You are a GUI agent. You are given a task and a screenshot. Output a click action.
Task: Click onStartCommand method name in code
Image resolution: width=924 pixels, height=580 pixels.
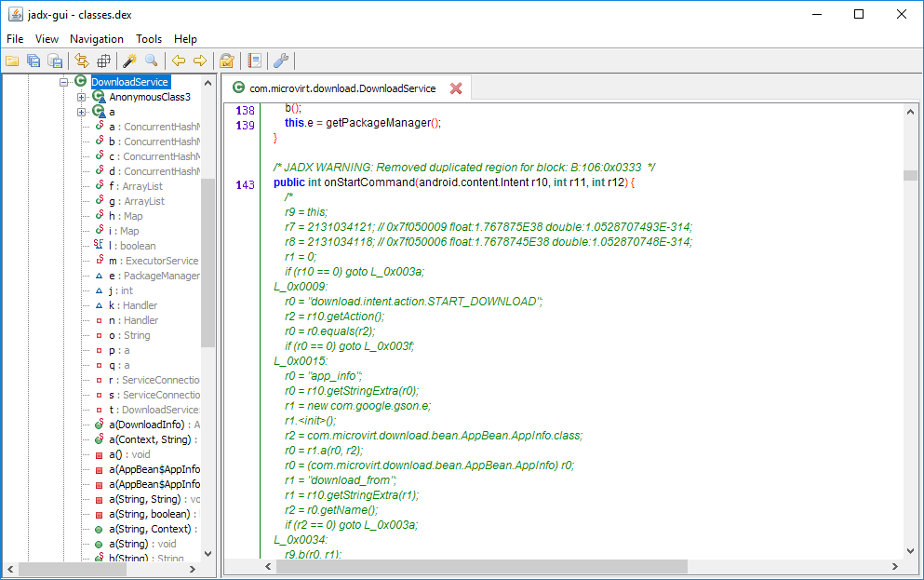tap(369, 182)
